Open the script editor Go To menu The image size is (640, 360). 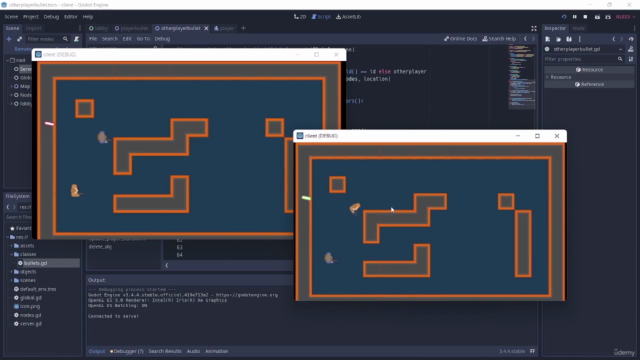tap(143, 39)
